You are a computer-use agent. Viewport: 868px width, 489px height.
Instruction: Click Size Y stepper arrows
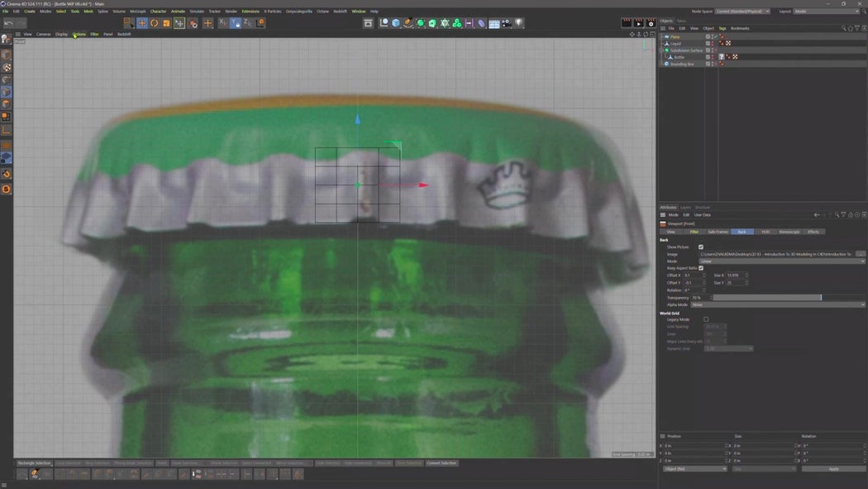point(746,283)
